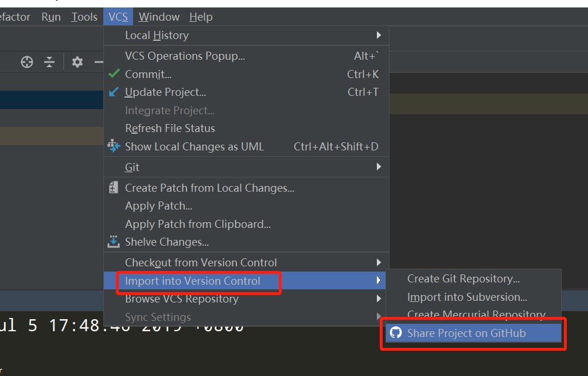Choose Create Patch from Local Changes...
Screen dimensions: 588x376
[x=246, y=188]
